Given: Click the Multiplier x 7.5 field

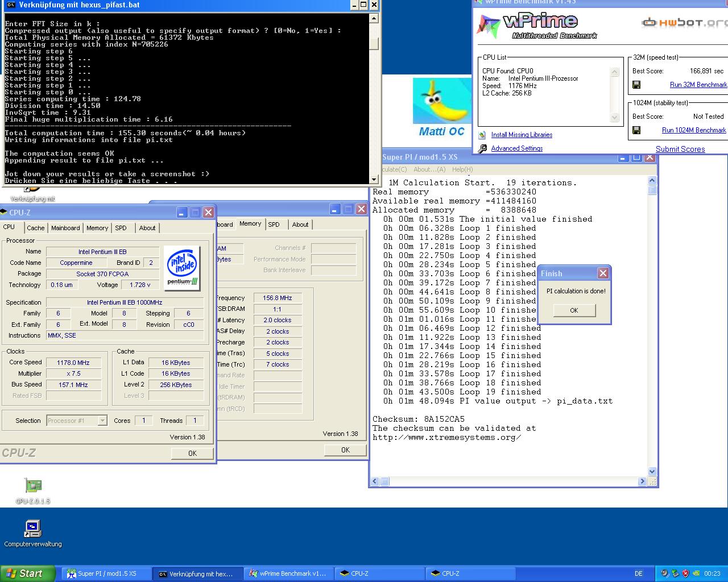Looking at the screenshot, I should pos(73,373).
